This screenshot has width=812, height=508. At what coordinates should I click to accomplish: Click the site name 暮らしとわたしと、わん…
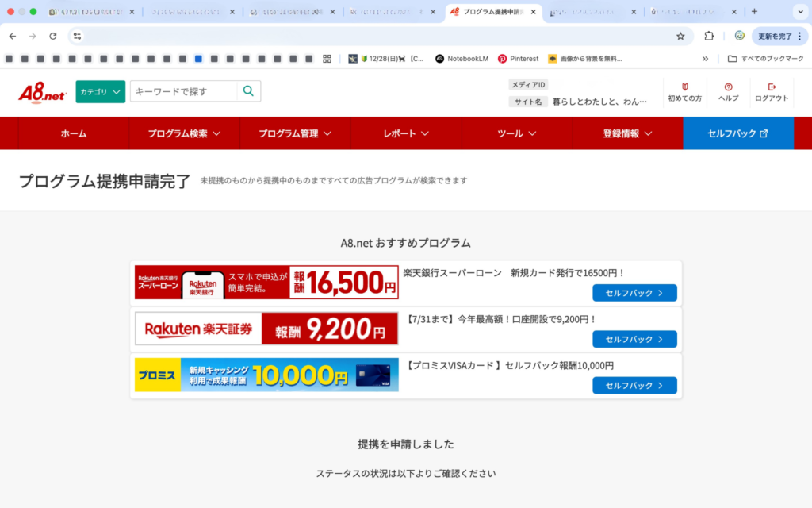(x=599, y=102)
